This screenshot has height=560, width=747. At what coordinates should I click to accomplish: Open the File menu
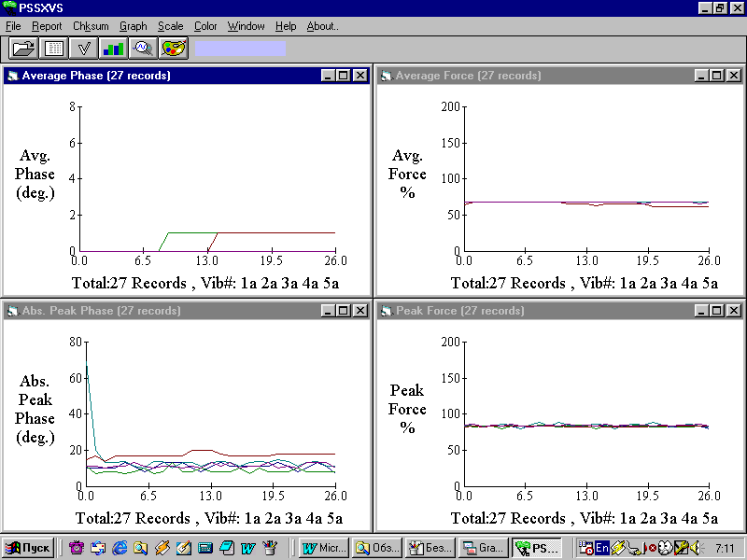pyautogui.click(x=13, y=26)
